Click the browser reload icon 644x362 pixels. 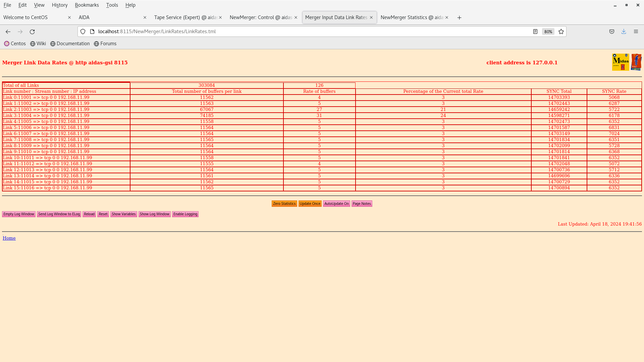coord(32,32)
